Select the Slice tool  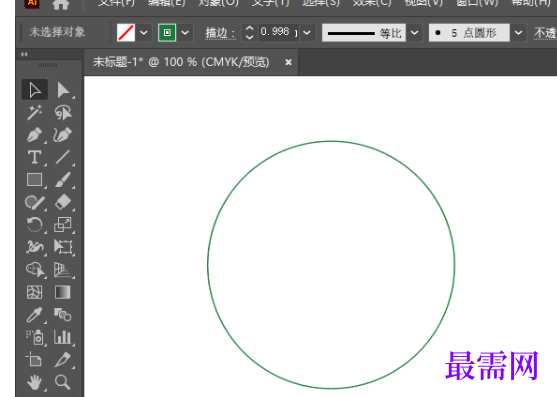[63, 359]
